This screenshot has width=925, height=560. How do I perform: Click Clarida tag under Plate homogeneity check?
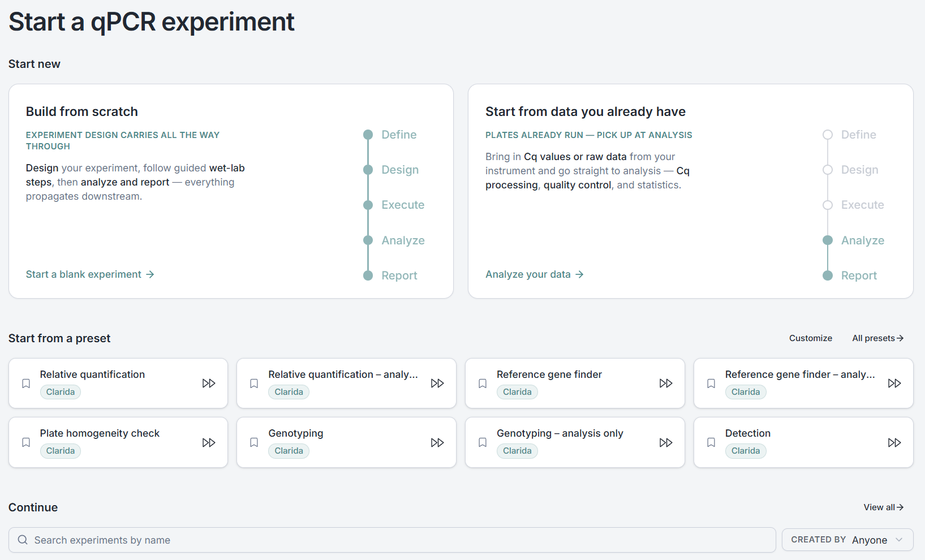61,451
